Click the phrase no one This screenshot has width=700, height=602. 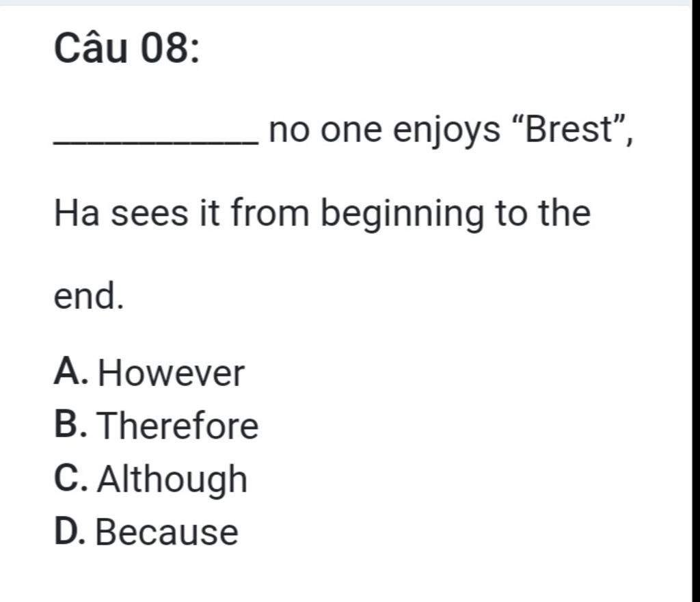(325, 131)
